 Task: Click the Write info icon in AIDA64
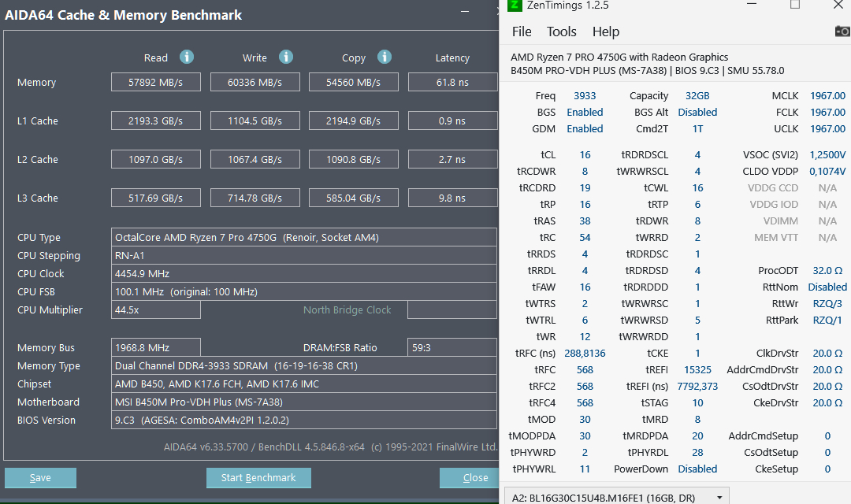coord(286,57)
